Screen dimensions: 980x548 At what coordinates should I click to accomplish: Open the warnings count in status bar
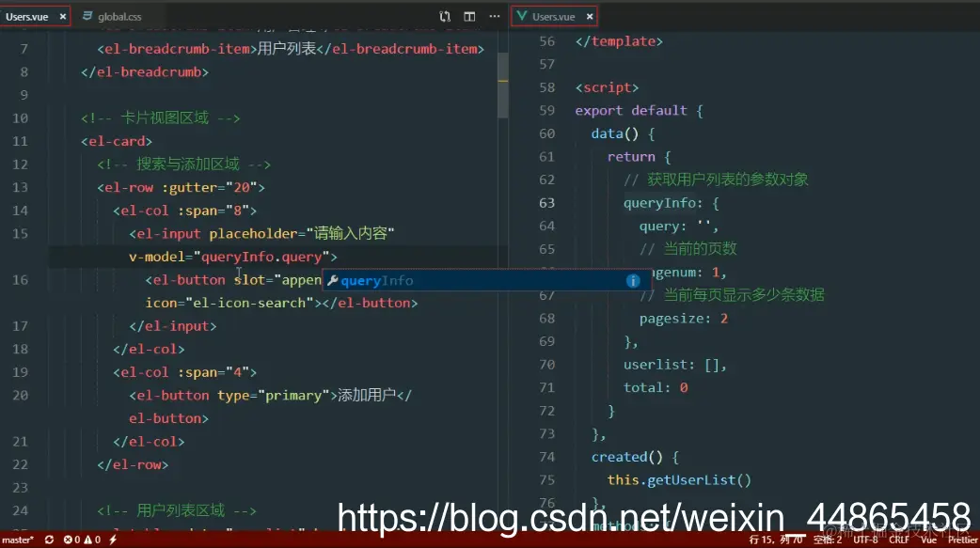pyautogui.click(x=92, y=540)
